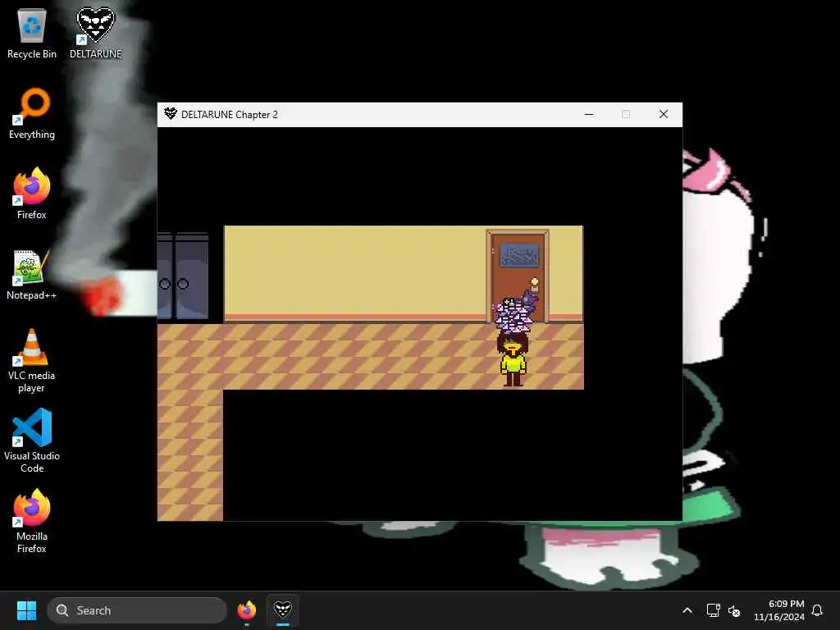Select the VLC media player shortcut
840x630 pixels.
pyautogui.click(x=32, y=361)
